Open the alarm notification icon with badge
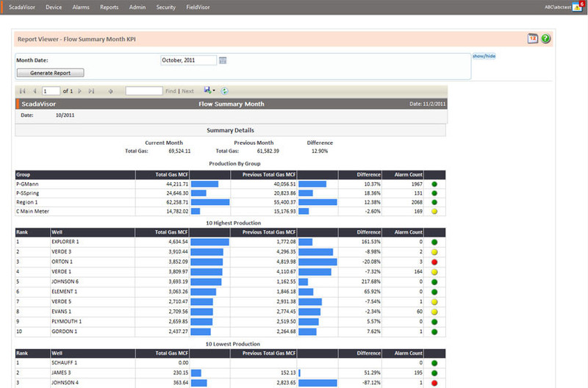Viewport: 588px width, 388px height. coord(576,7)
